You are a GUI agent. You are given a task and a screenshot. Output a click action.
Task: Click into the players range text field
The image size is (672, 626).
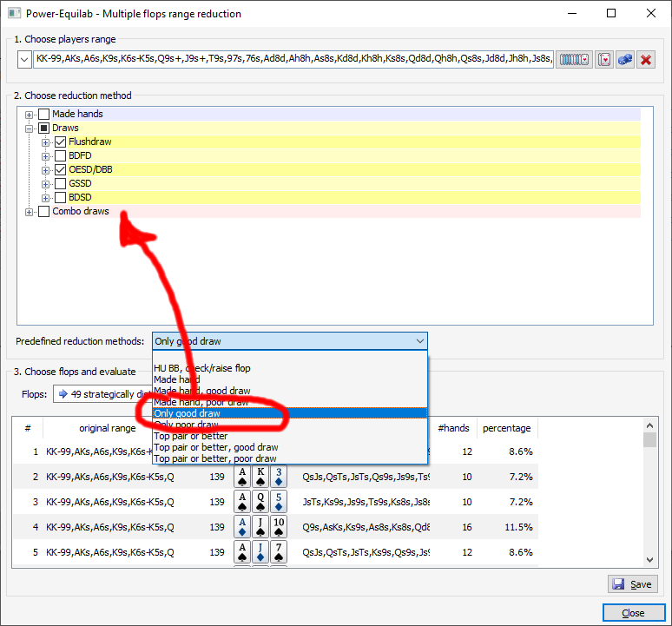coord(293,59)
